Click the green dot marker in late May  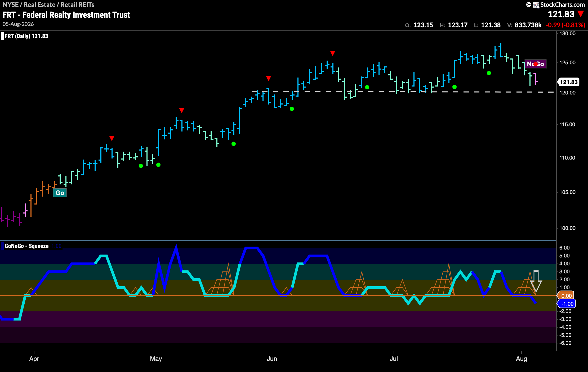tap(234, 144)
